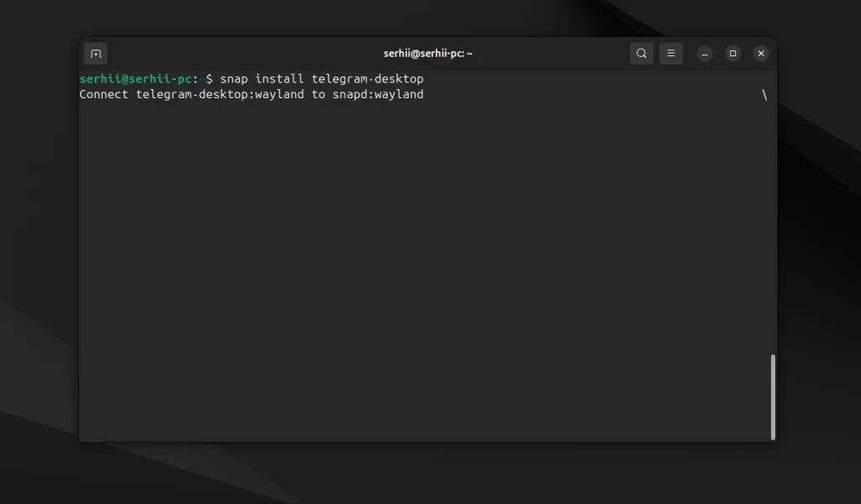Close the terminal window
The image size is (861, 504).
pos(761,54)
